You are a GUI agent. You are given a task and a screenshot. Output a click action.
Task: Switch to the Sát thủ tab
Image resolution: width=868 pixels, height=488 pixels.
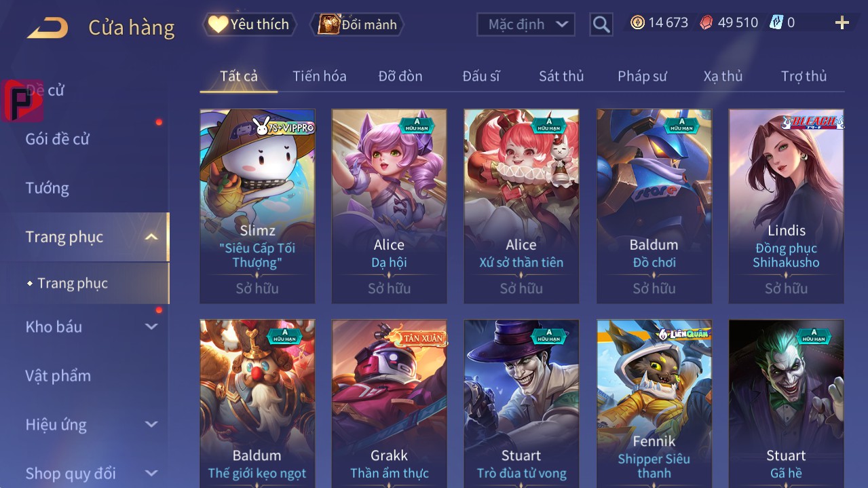tap(561, 76)
